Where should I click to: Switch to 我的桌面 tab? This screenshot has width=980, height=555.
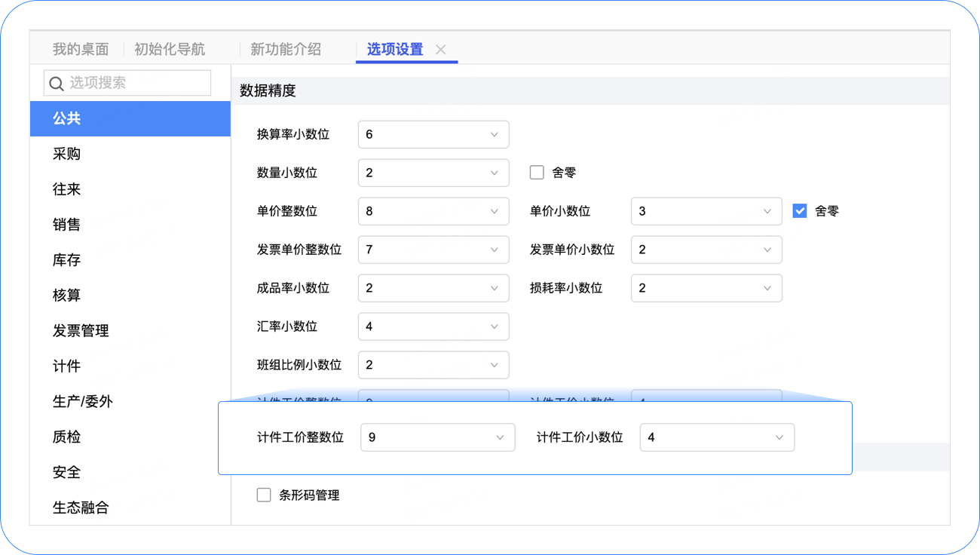[x=81, y=50]
